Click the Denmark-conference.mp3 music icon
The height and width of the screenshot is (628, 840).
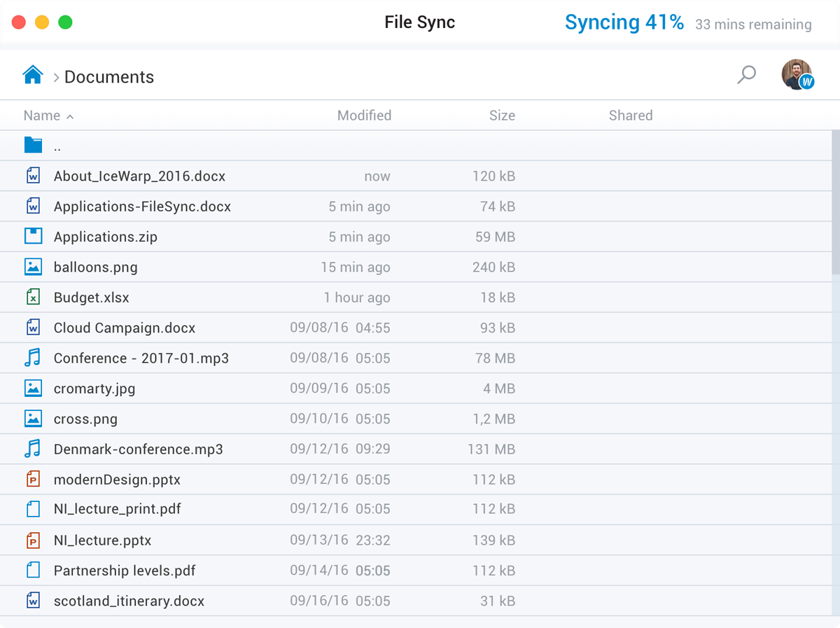point(33,449)
